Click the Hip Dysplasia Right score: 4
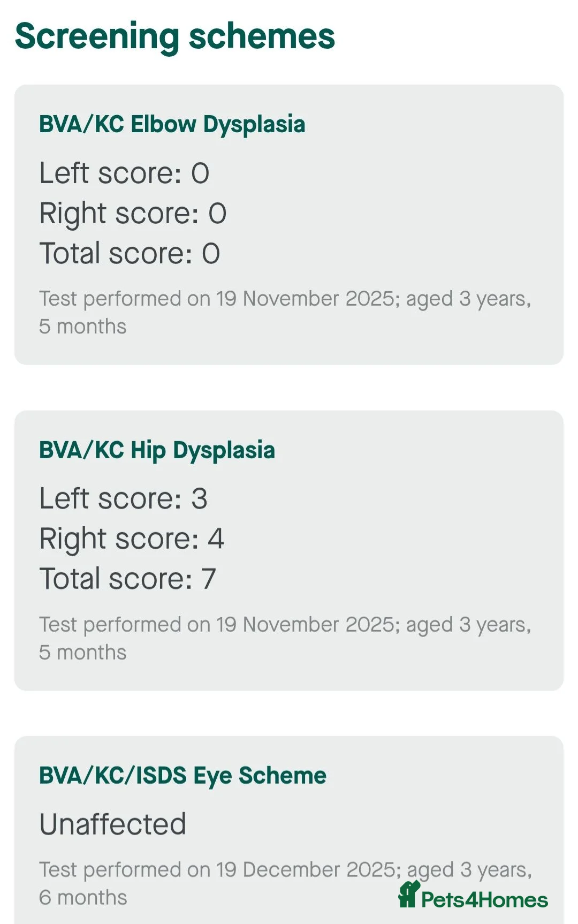 [x=132, y=539]
